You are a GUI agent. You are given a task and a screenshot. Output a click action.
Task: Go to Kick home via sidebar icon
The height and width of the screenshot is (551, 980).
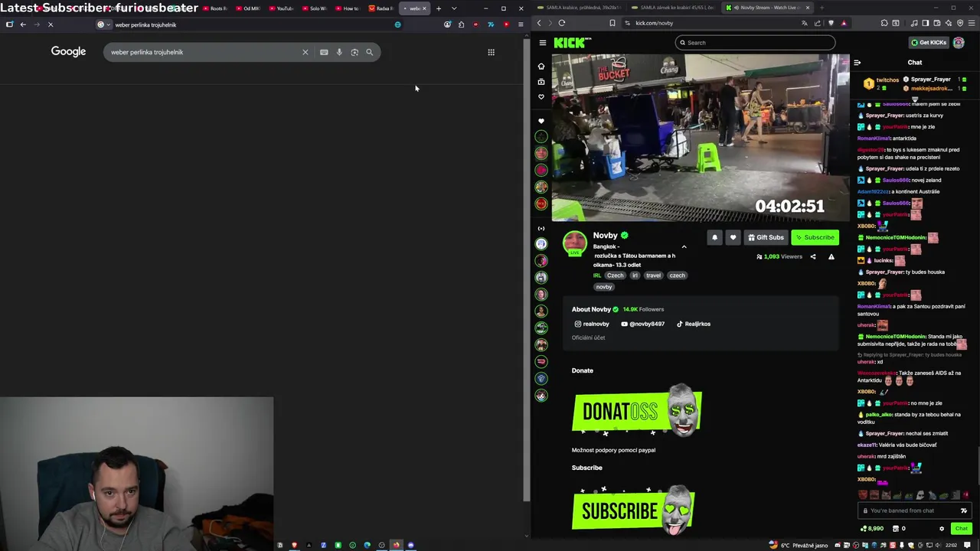click(x=541, y=67)
